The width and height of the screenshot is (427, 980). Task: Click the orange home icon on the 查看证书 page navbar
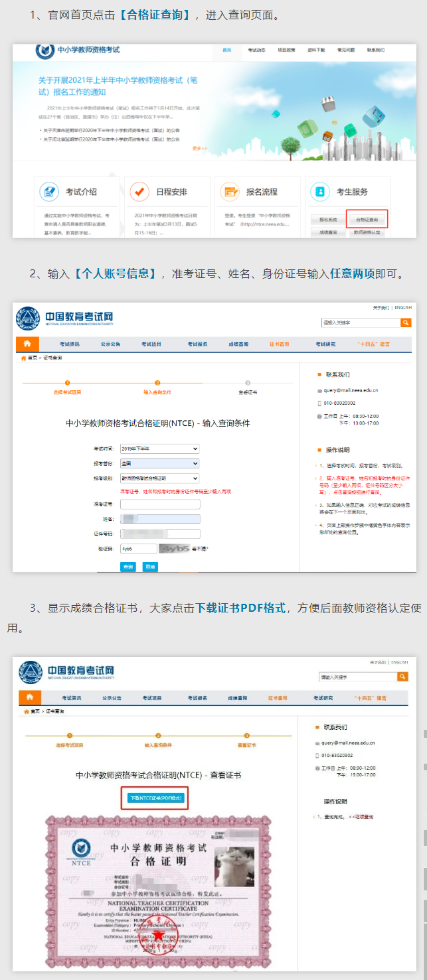(30, 698)
